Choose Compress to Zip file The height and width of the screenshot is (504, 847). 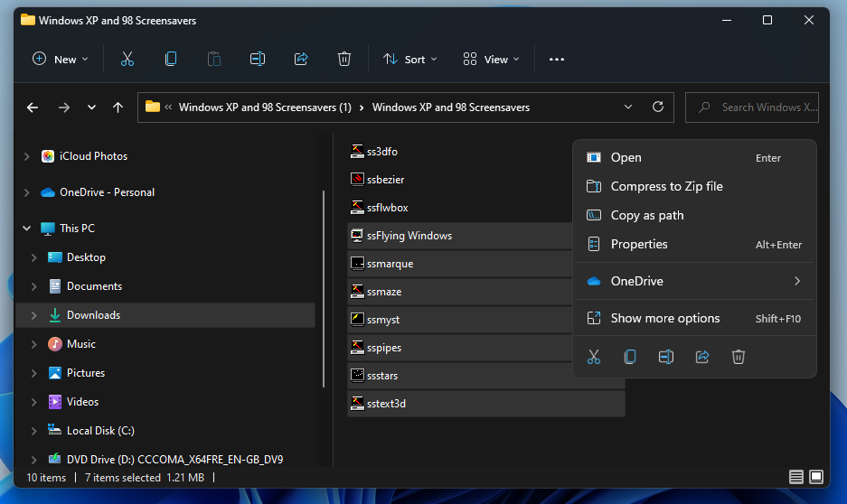tap(666, 186)
